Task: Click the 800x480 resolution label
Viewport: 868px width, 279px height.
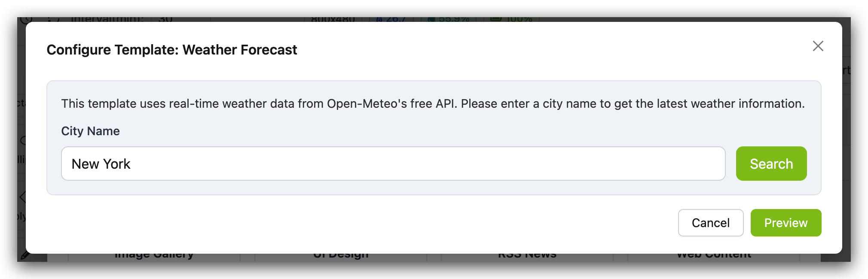Action: coord(333,19)
